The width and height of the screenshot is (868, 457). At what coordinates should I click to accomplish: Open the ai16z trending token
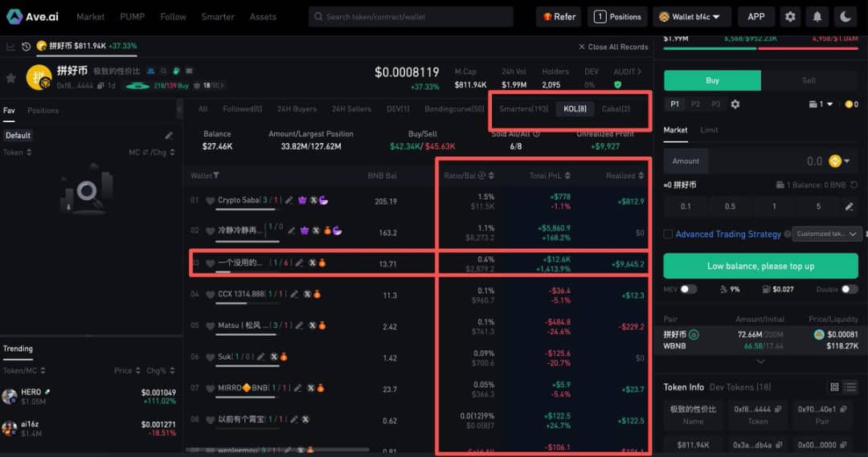tap(91, 428)
